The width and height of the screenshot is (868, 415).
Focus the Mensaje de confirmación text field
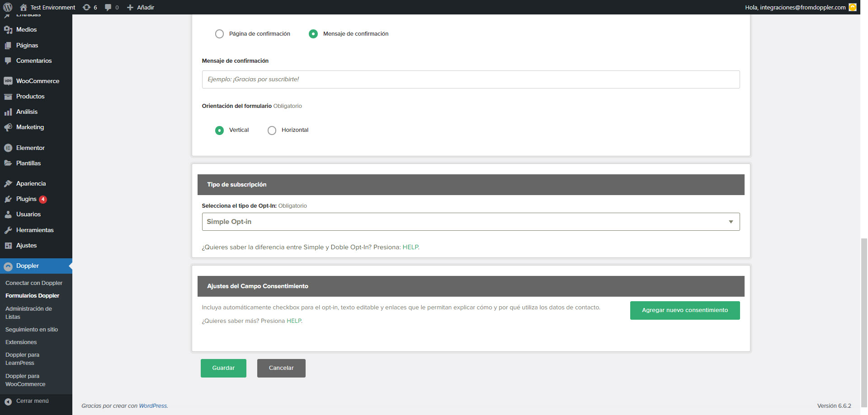pos(471,79)
